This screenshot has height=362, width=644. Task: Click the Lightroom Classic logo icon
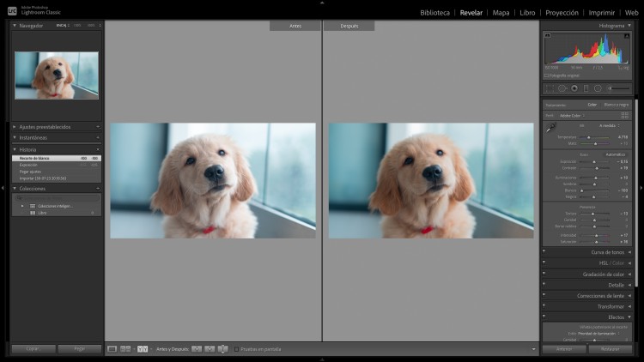click(x=12, y=10)
